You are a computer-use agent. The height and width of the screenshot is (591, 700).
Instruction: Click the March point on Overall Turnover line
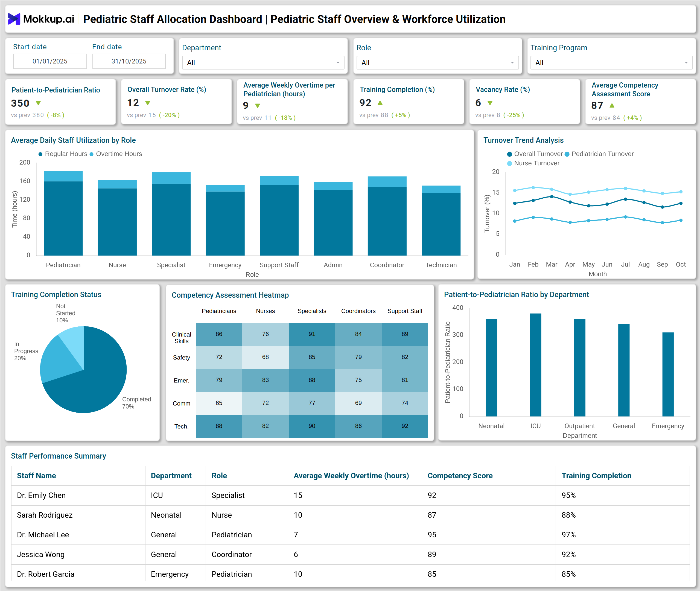click(552, 197)
